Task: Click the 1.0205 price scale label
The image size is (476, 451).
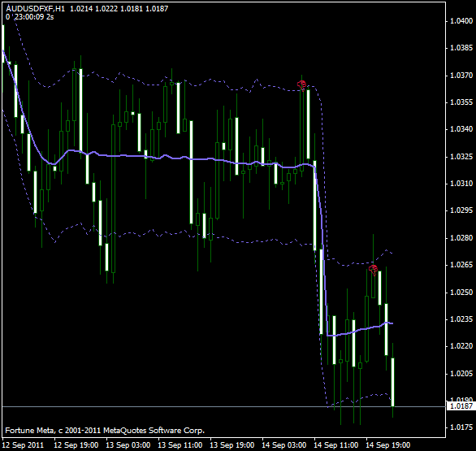Action: [x=461, y=373]
